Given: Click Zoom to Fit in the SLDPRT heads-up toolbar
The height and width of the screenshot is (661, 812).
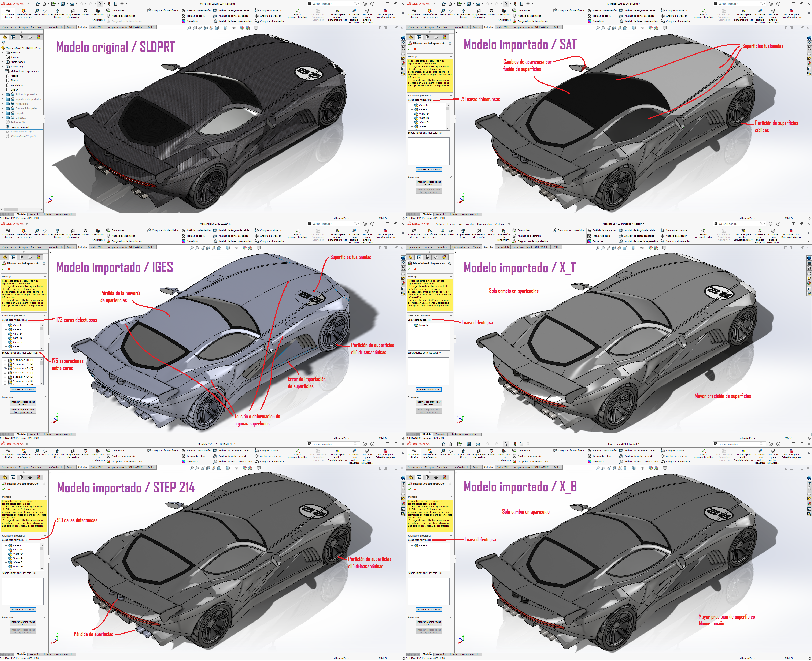Looking at the screenshot, I should click(x=189, y=28).
